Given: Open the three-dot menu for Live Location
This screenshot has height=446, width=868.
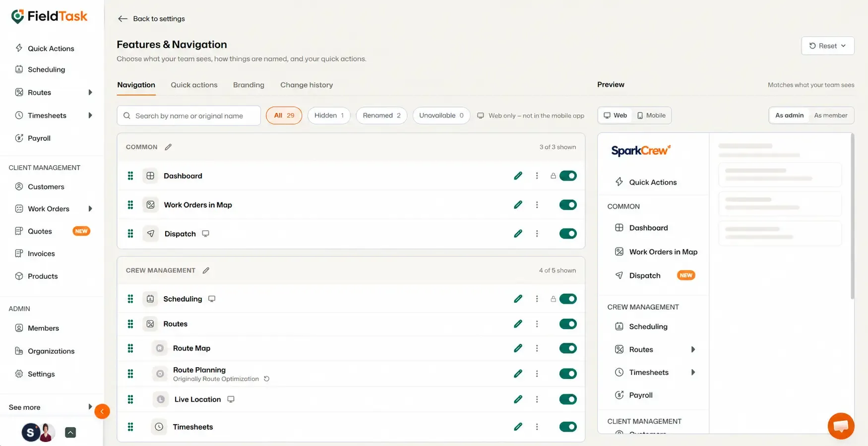Looking at the screenshot, I should coord(537,399).
